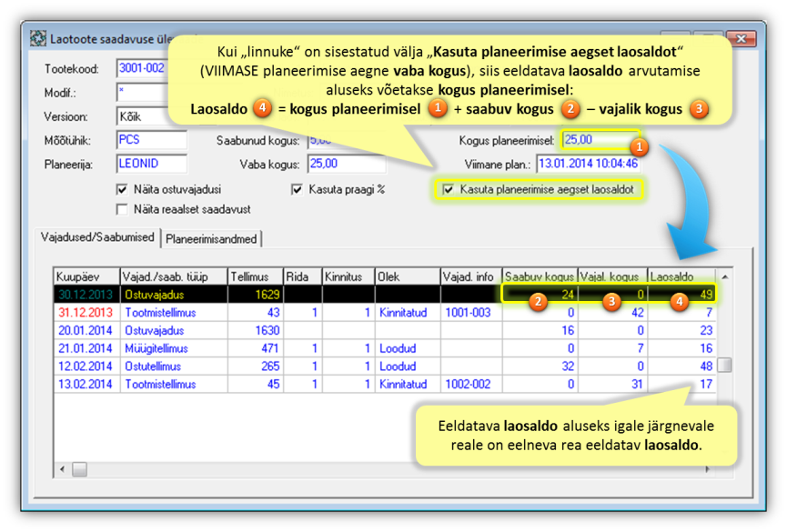Click the horizontal scrollbar thumb
Screen dimensions: 787x532
79,469
